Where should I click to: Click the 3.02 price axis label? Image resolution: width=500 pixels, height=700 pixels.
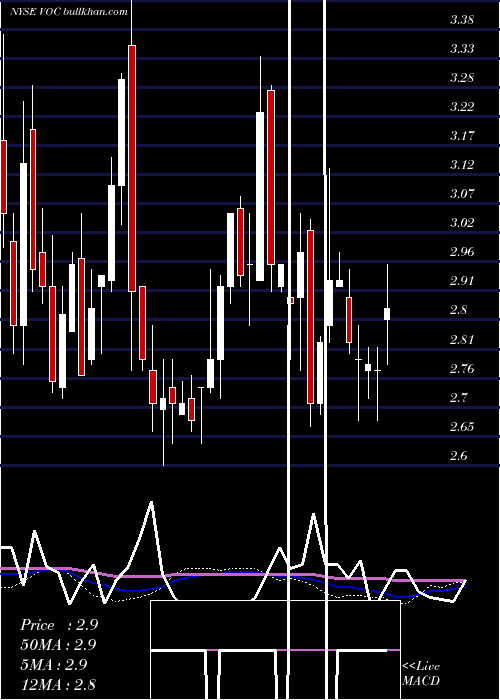pyautogui.click(x=462, y=223)
